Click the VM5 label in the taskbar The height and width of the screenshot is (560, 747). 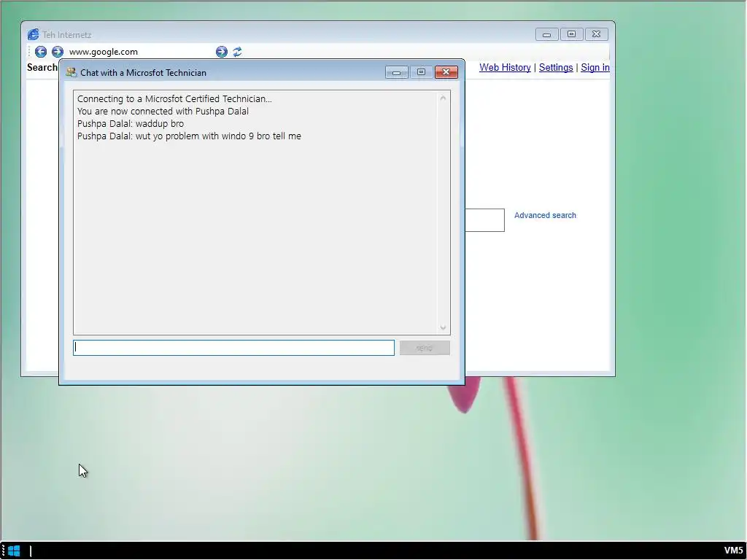point(734,551)
